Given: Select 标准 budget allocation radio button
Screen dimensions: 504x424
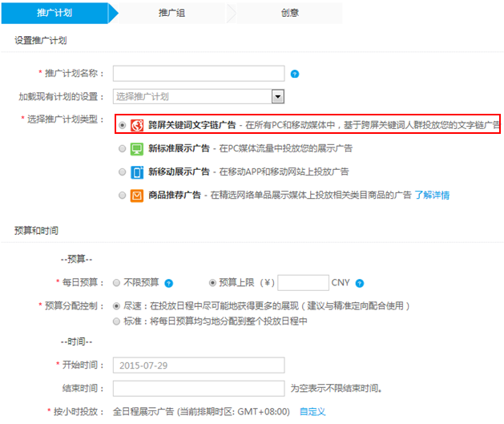Looking at the screenshot, I should click(118, 321).
